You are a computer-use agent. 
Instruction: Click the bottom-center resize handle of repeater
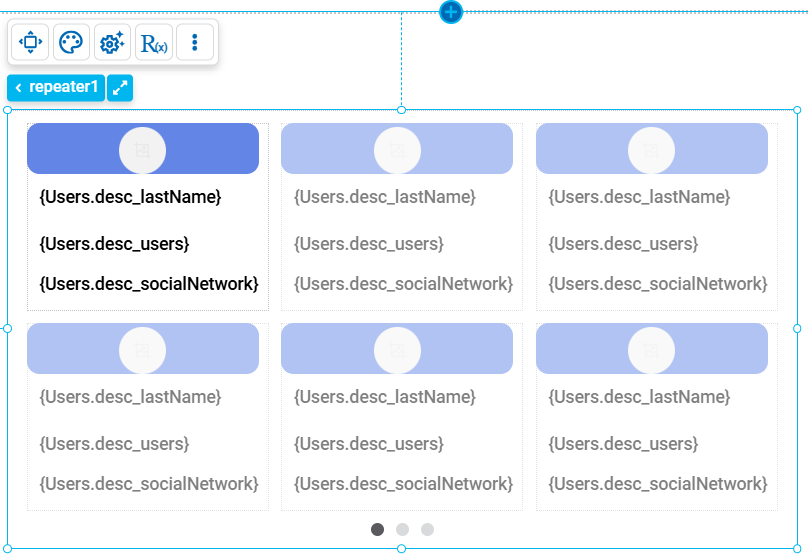pyautogui.click(x=402, y=548)
